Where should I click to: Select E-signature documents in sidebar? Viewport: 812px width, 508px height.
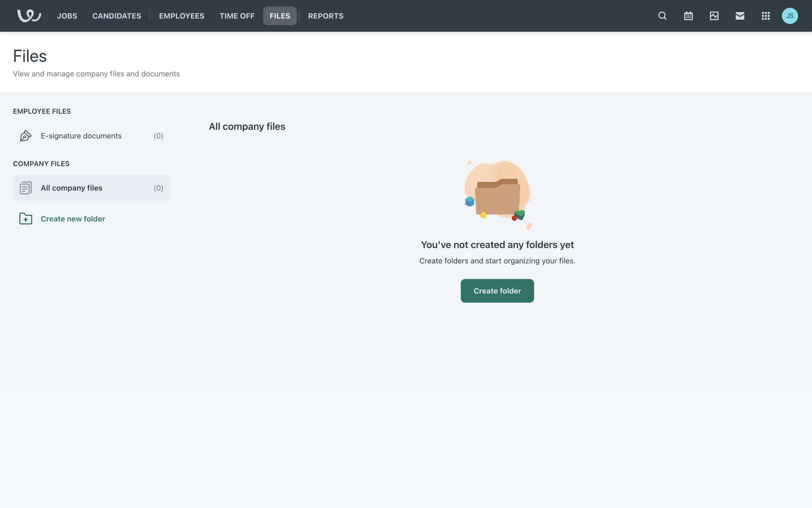[81, 136]
